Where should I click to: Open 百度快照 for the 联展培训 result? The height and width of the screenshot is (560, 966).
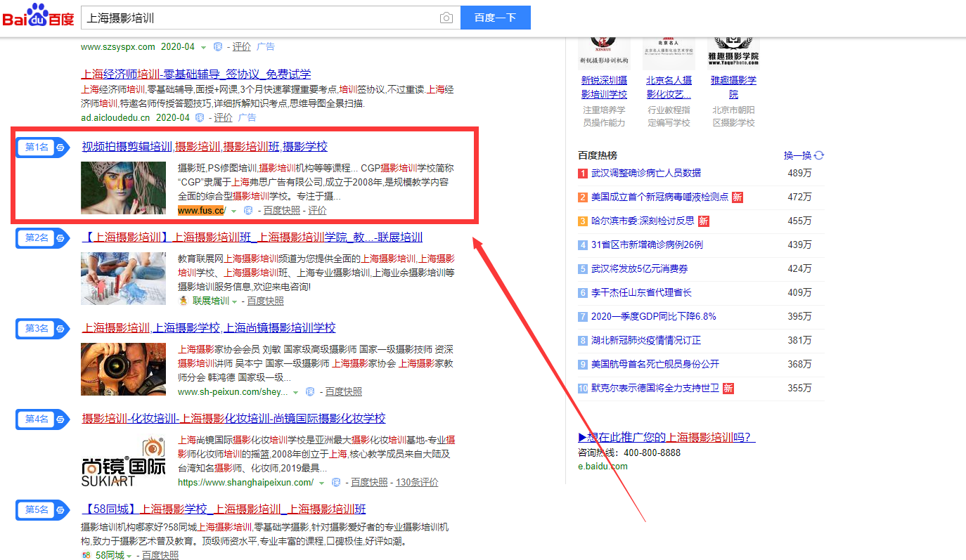pyautogui.click(x=266, y=301)
